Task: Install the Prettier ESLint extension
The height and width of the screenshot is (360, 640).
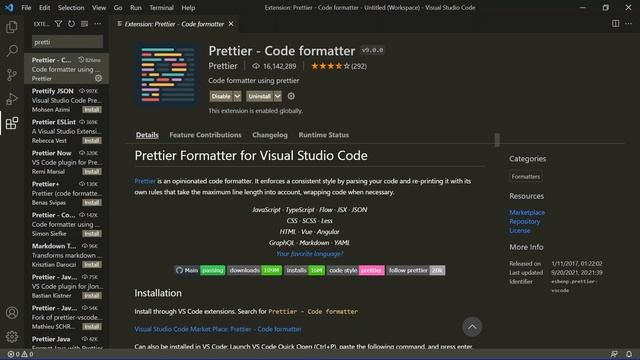Action: (x=92, y=140)
